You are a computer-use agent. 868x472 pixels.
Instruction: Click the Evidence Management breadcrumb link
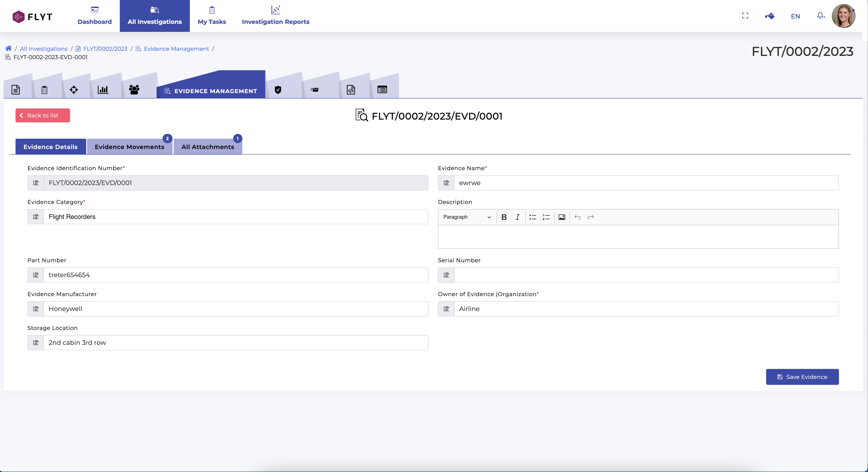[x=176, y=49]
